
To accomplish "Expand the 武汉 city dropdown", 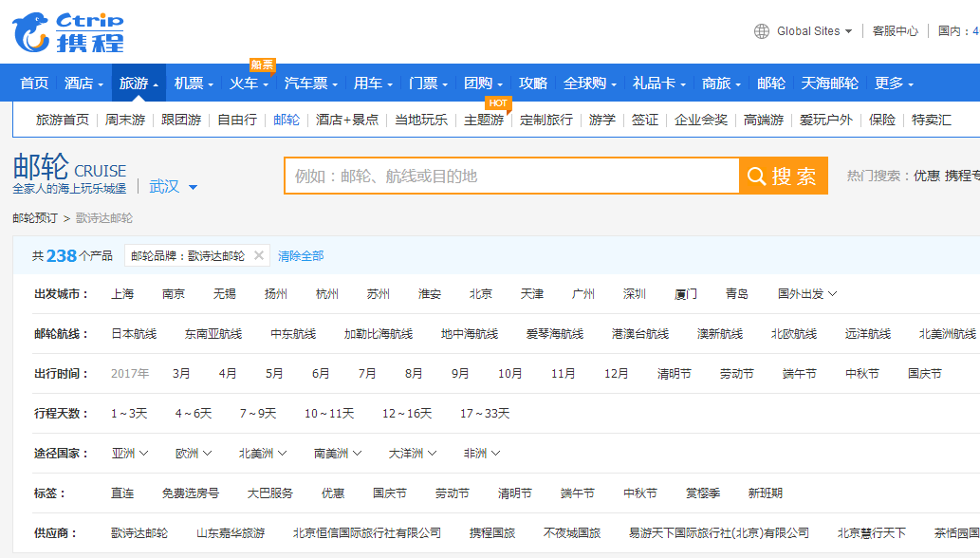I will [174, 186].
